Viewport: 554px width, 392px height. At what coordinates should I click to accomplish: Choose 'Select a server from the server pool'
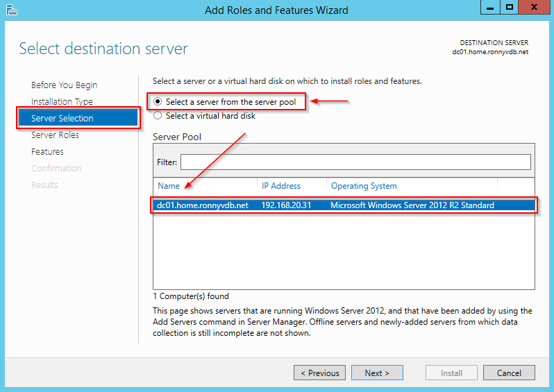(158, 102)
